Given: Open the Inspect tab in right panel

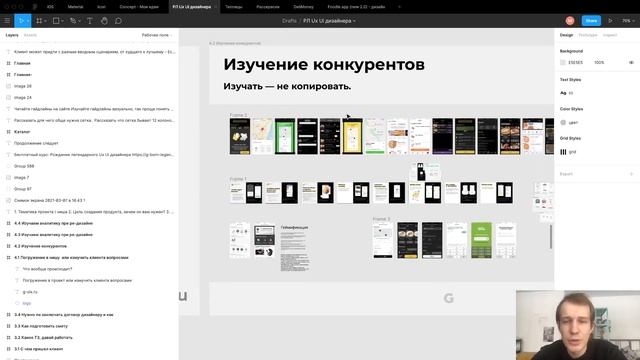Looking at the screenshot, I should 610,35.
